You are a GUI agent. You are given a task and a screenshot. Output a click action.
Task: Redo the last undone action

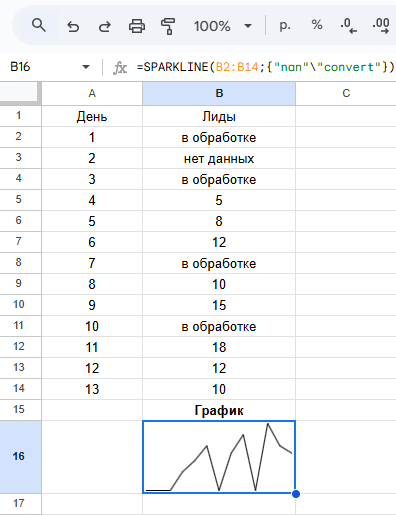coord(105,26)
